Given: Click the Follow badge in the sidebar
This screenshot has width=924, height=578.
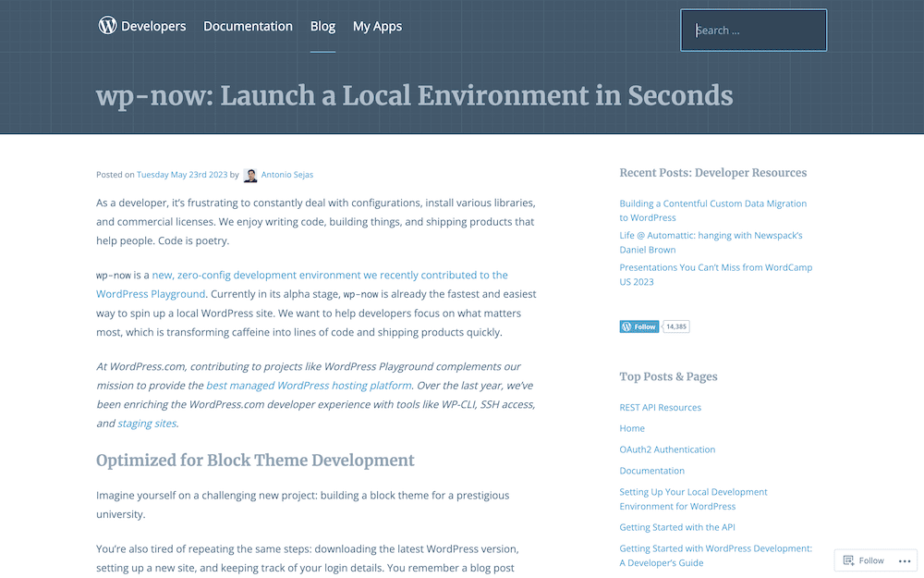Looking at the screenshot, I should point(638,326).
